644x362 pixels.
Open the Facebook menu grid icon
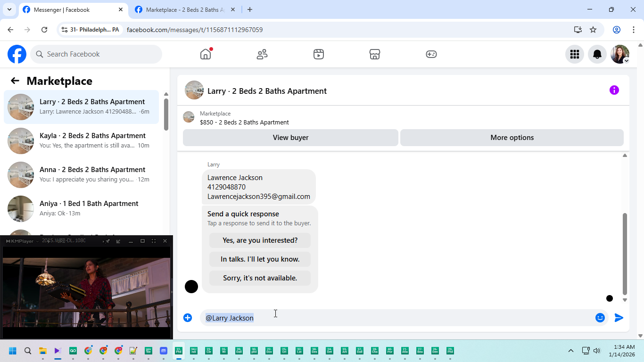[575, 54]
